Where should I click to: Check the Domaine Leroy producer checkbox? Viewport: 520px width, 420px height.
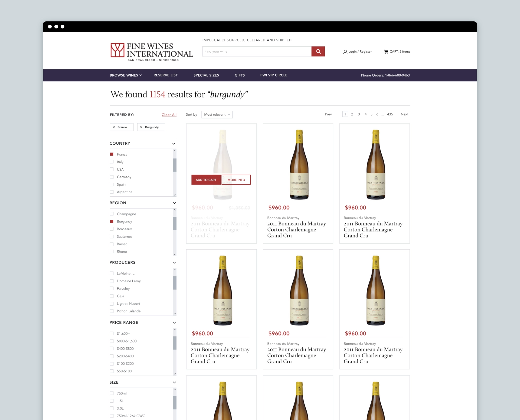tap(112, 281)
